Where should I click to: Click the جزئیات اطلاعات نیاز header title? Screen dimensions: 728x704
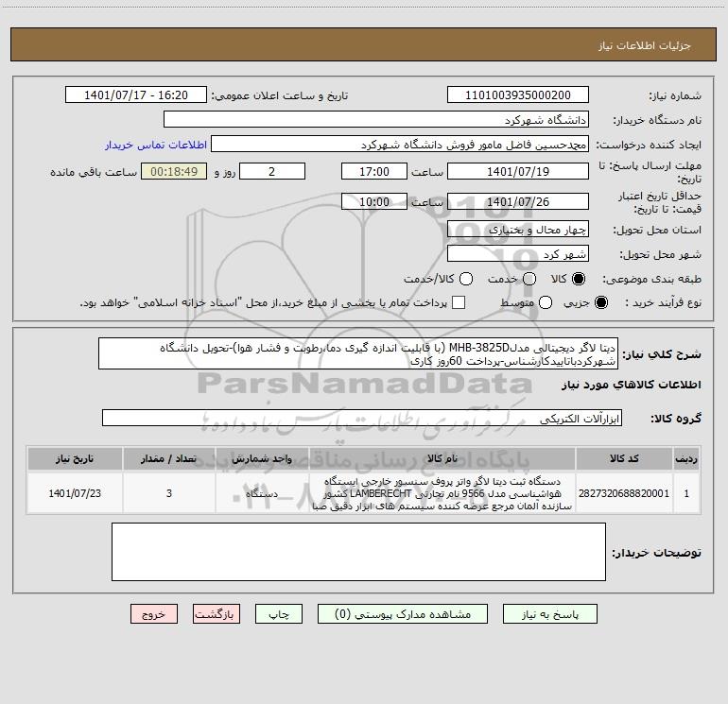click(645, 45)
